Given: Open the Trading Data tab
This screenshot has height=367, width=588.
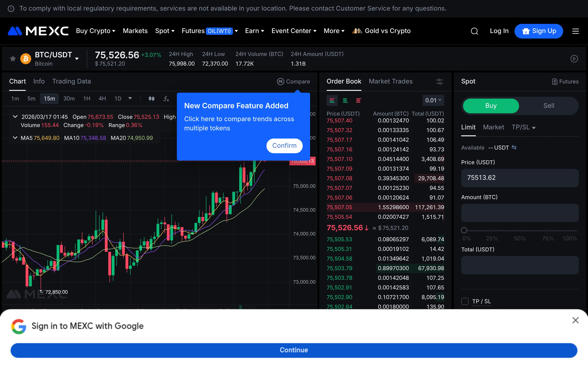Looking at the screenshot, I should (71, 81).
